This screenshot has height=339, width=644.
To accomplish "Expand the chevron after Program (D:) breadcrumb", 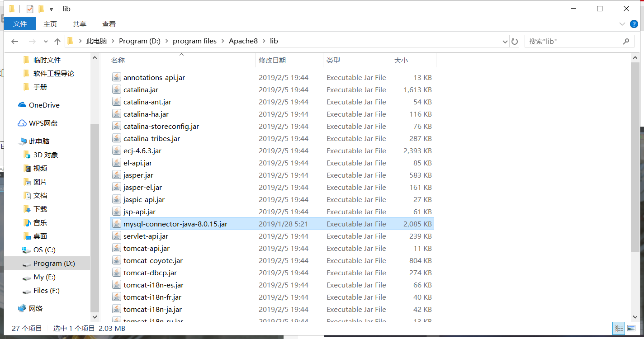I will (167, 41).
